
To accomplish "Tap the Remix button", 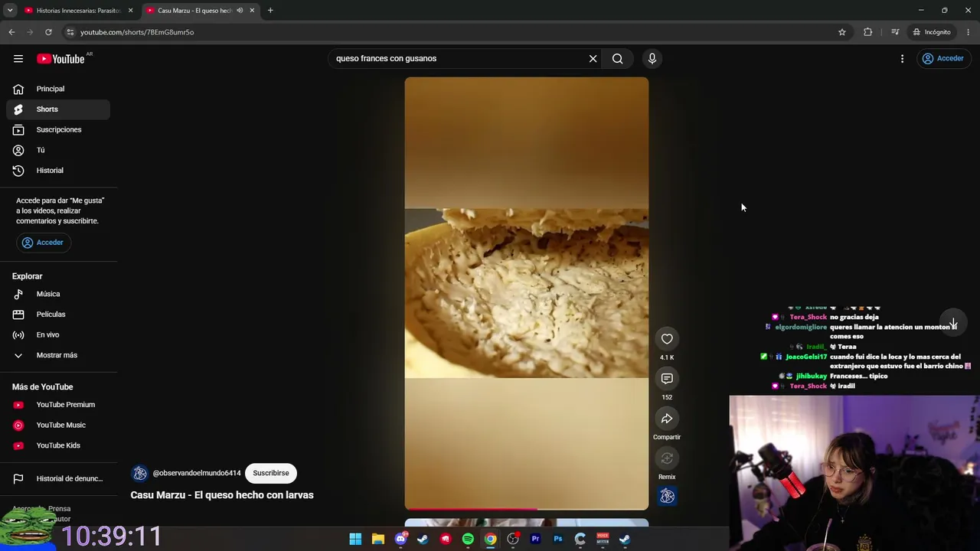I will coord(667,458).
